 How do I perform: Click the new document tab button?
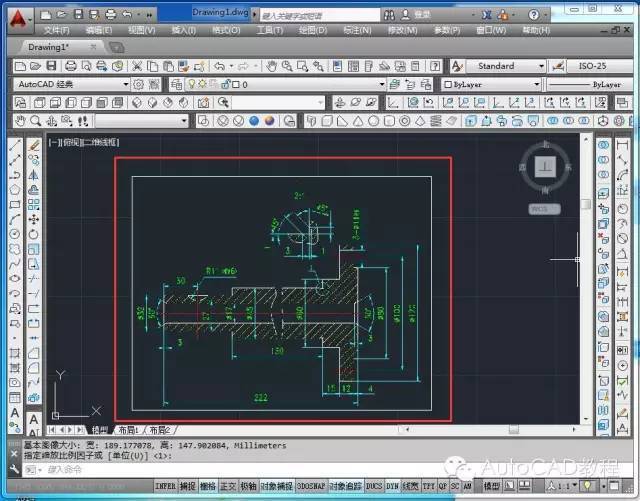click(x=116, y=47)
